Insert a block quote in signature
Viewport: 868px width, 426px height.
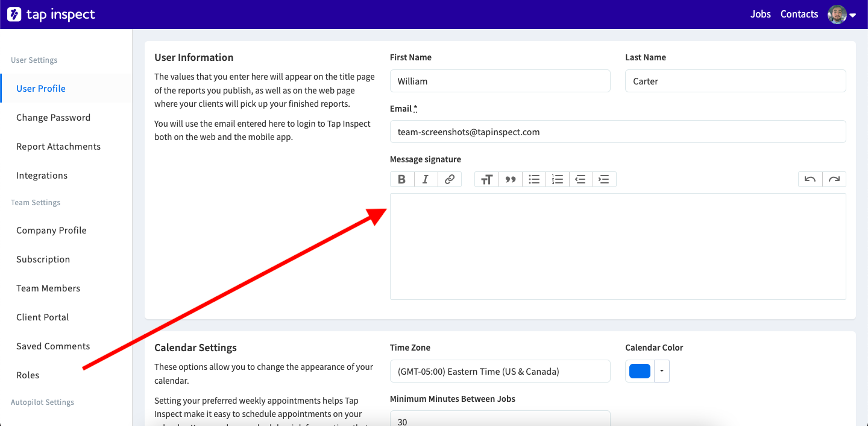click(511, 179)
